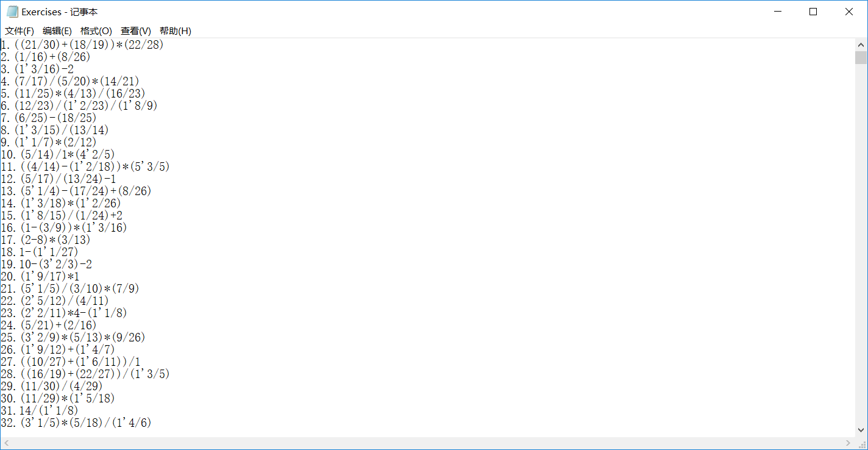Open the 编辑(E) menu
Viewport: 868px width, 450px height.
click(57, 30)
